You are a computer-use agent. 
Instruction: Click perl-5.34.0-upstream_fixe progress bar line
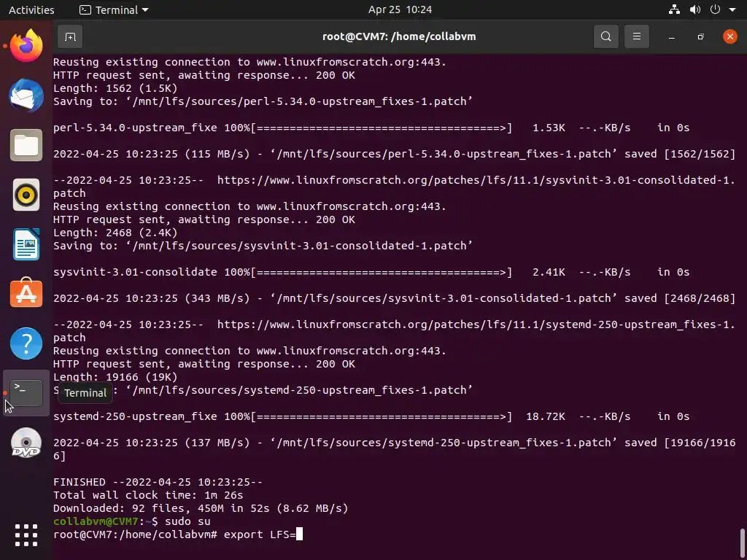coord(371,128)
